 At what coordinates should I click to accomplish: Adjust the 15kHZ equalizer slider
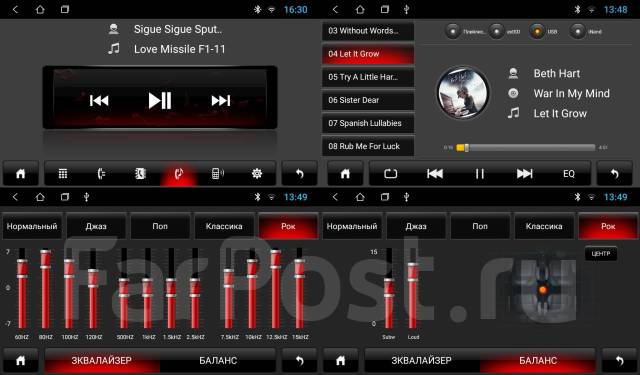point(300,288)
